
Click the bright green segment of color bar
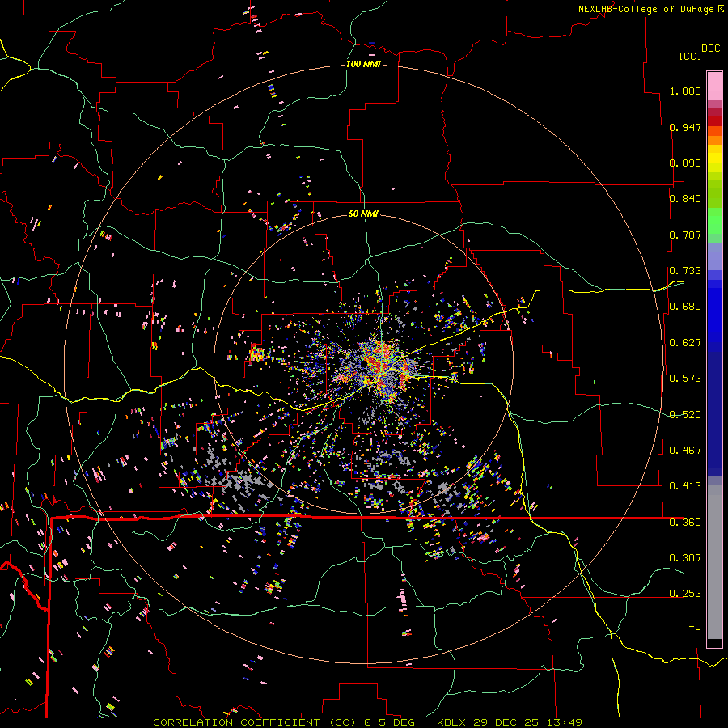click(x=714, y=221)
